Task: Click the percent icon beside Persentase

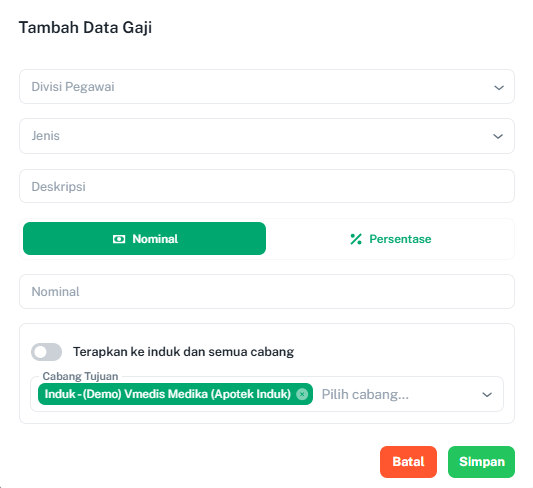Action: 356,239
